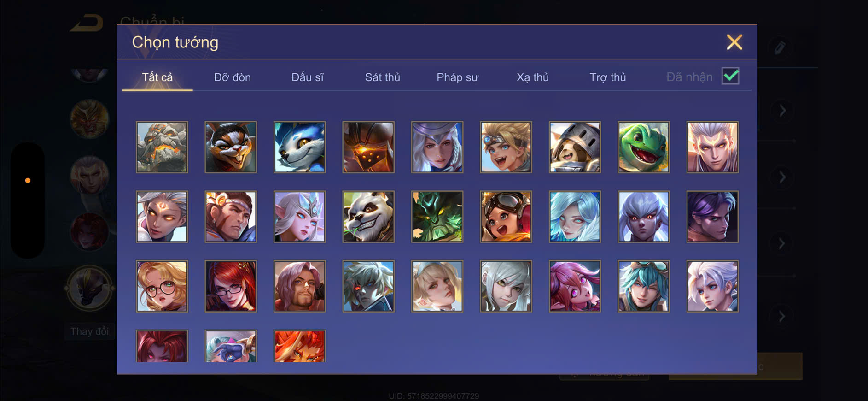Choose the green chameleon hero portrait
Screen dimensions: 868x401
pyautogui.click(x=644, y=147)
